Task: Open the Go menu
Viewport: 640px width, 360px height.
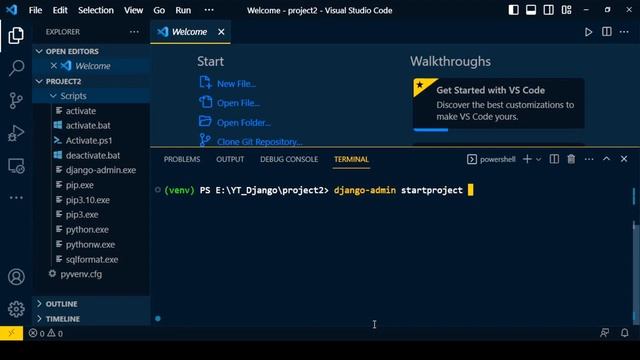Action: point(159,10)
